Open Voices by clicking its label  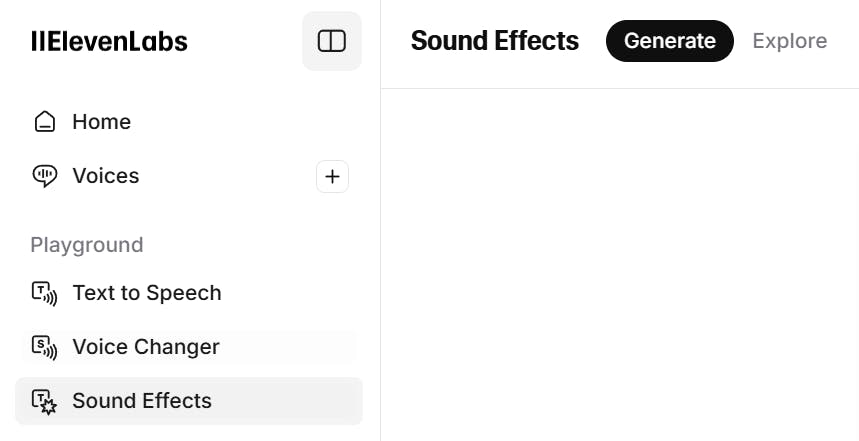point(105,176)
